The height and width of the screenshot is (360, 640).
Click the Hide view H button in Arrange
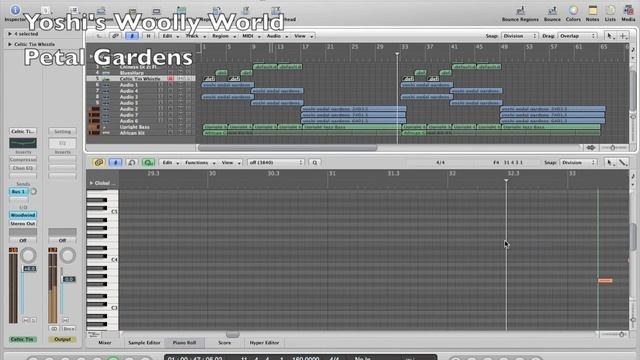[x=148, y=36]
